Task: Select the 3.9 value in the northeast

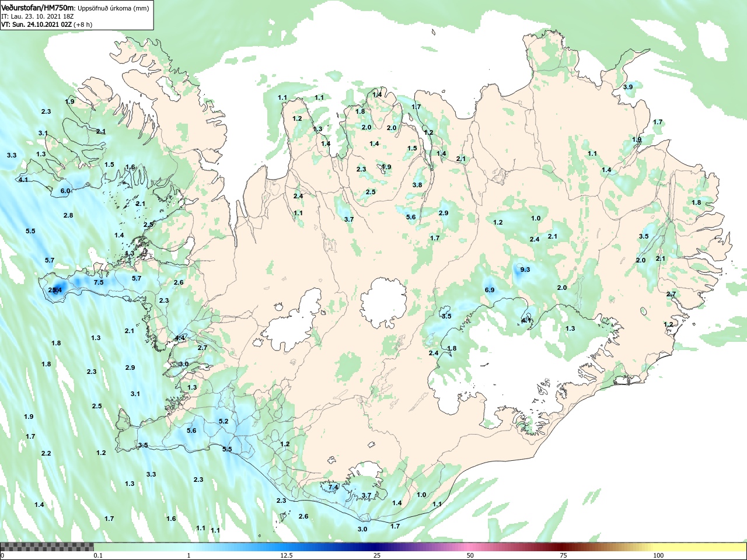Action: (x=628, y=87)
